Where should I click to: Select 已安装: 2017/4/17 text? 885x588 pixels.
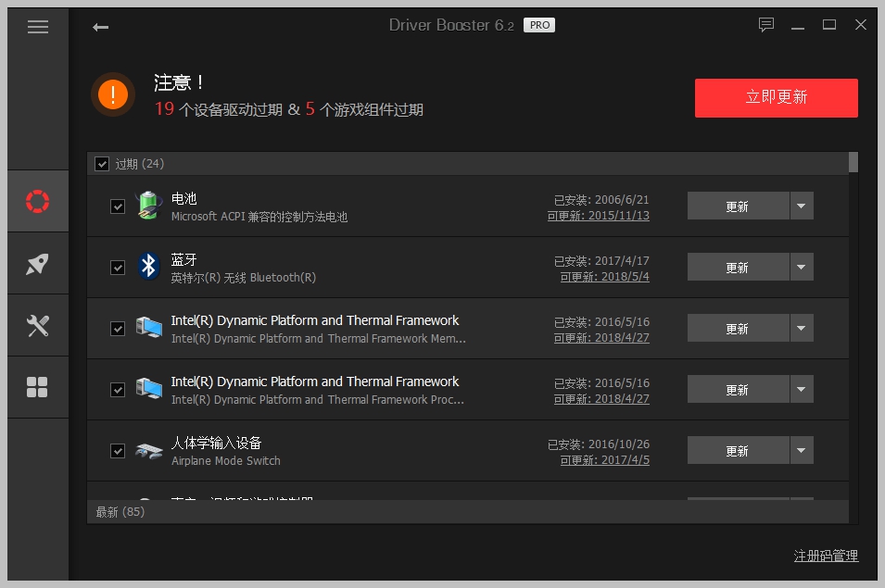601,261
